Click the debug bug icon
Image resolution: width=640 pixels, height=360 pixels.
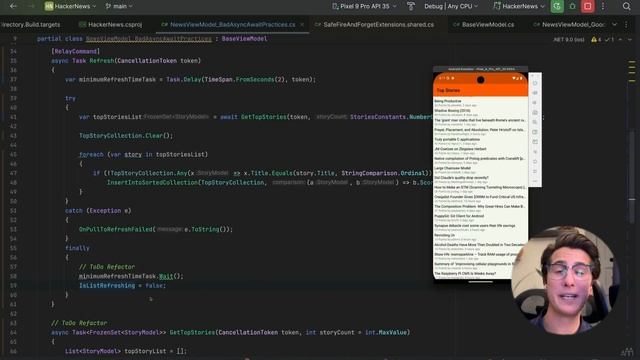point(572,6)
